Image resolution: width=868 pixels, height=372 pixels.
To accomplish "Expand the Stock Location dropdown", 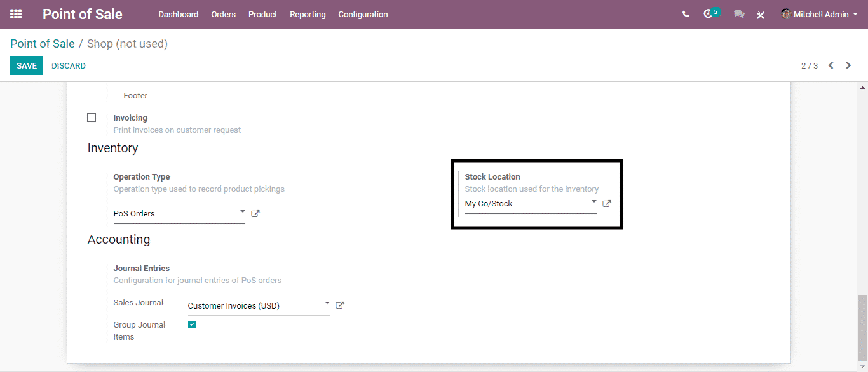I will point(593,202).
